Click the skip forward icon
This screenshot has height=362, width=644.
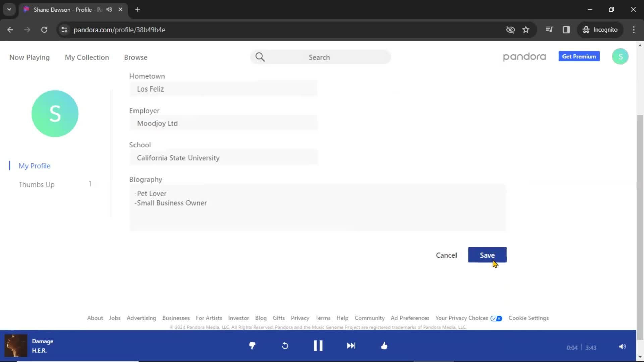(351, 345)
